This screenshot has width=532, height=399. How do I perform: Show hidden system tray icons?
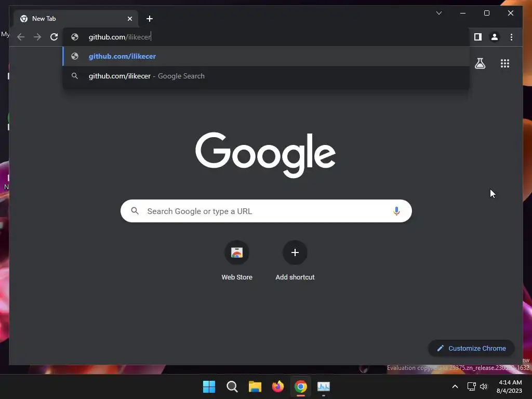[x=455, y=387]
